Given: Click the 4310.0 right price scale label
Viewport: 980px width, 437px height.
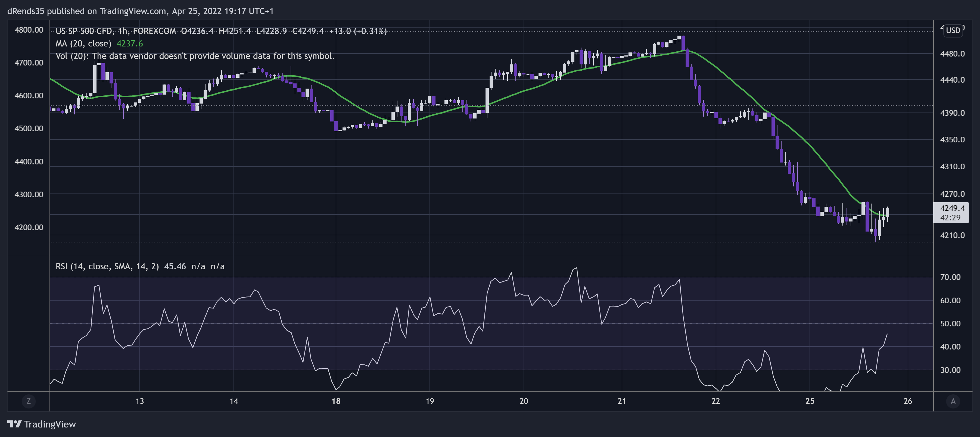Looking at the screenshot, I should tap(952, 166).
